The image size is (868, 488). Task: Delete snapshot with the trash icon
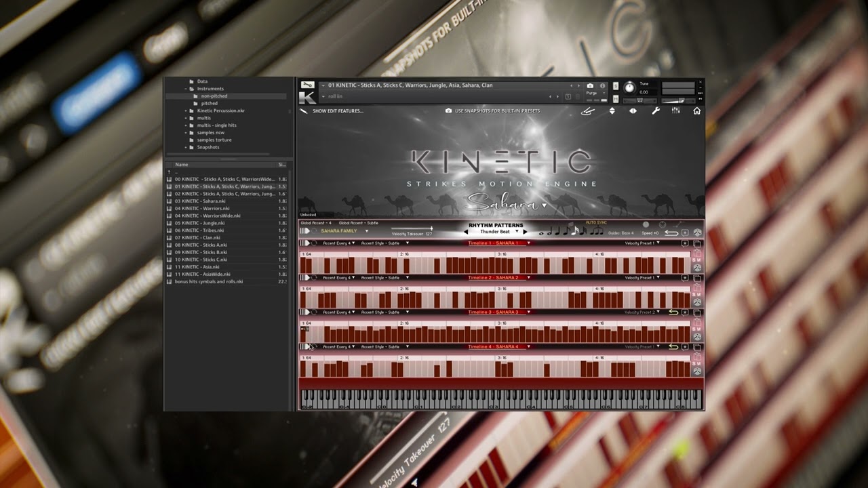(x=578, y=97)
